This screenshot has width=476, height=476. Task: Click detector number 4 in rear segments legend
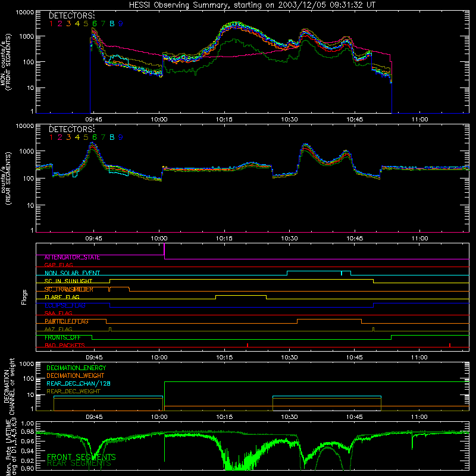click(77, 137)
